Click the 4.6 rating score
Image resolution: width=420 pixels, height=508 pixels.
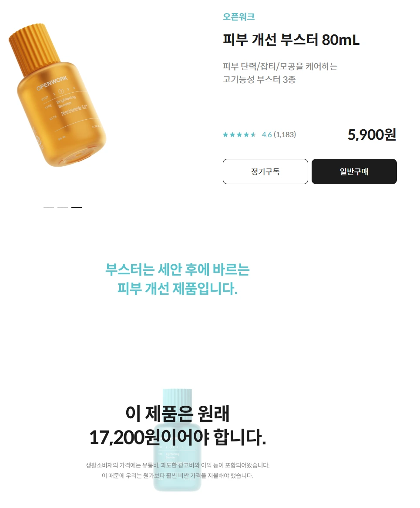click(266, 135)
